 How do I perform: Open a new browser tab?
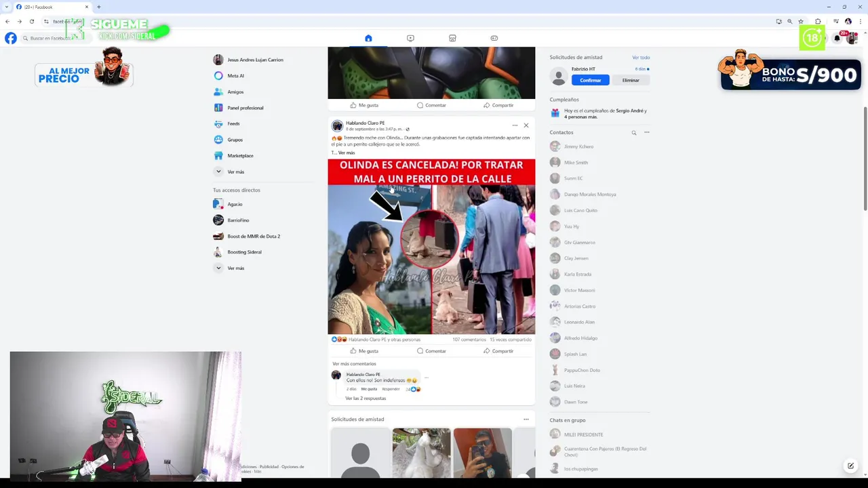(x=99, y=7)
